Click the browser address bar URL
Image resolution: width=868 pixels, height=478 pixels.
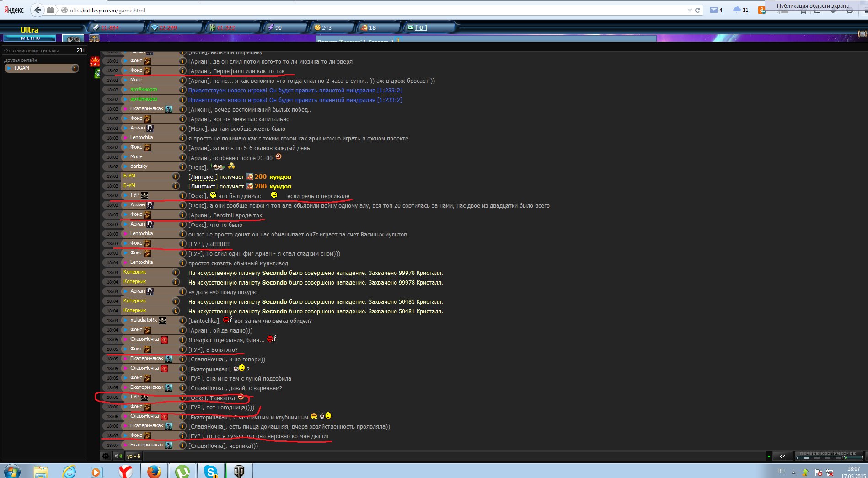pos(107,10)
